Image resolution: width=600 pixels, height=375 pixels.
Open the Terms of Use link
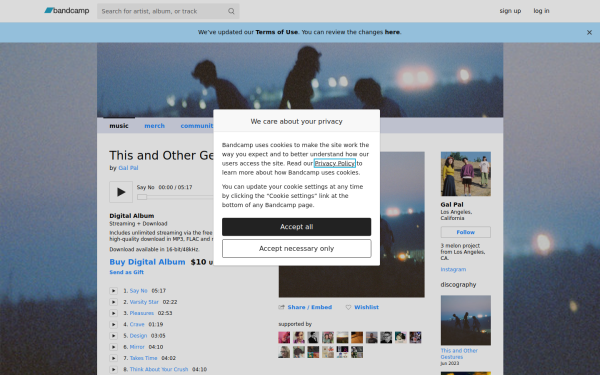click(x=276, y=32)
